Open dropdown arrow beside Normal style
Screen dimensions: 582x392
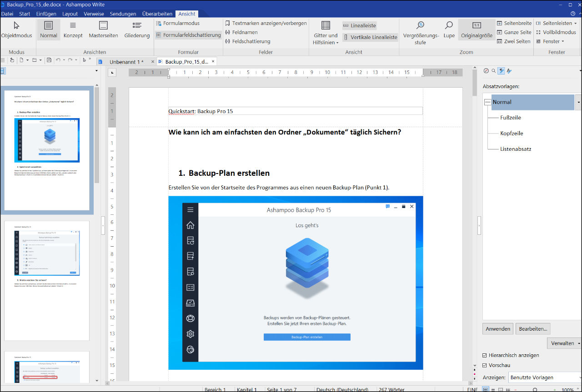[x=578, y=102]
